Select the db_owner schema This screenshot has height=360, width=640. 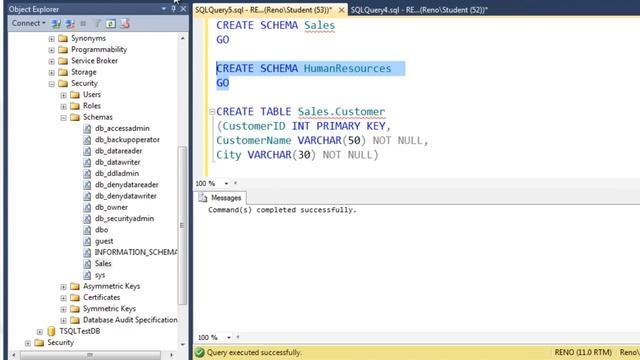coord(111,207)
